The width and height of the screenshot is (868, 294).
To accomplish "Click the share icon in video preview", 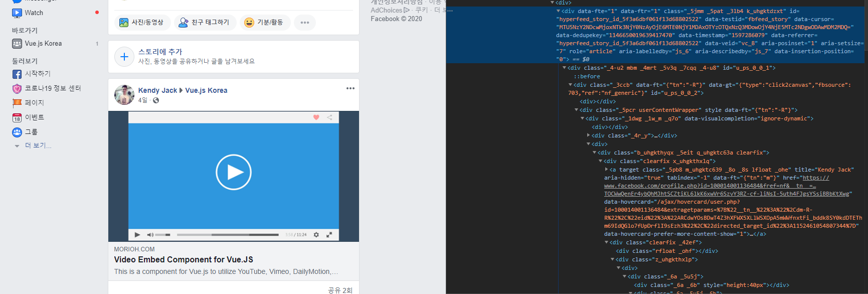I will (x=329, y=117).
